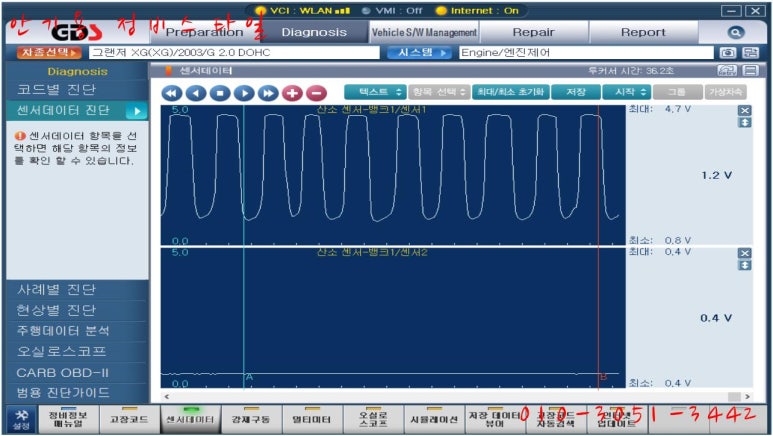Viewport: 773px width, 436px height.
Task: Click the rewind to start playback button
Action: coord(172,93)
